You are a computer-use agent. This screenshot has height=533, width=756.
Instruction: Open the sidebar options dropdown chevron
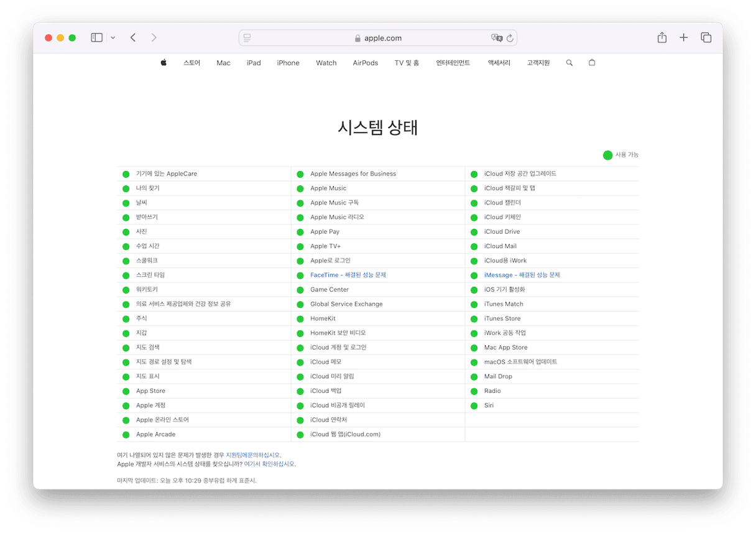point(113,38)
